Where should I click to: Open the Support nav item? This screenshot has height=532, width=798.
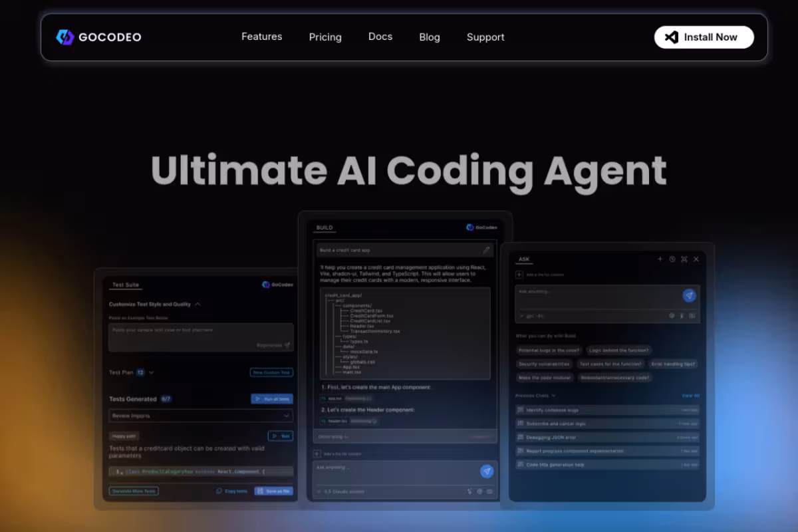point(485,37)
